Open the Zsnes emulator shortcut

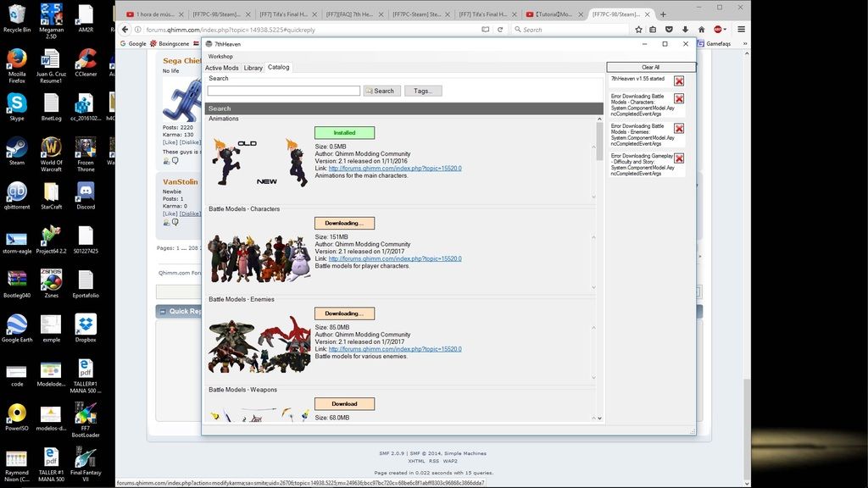click(x=51, y=284)
